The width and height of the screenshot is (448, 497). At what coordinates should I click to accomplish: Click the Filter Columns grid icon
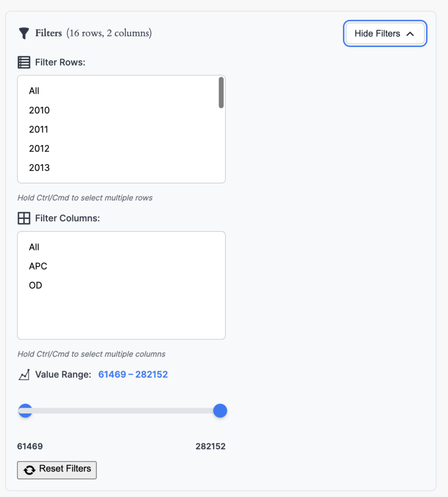pyautogui.click(x=24, y=218)
